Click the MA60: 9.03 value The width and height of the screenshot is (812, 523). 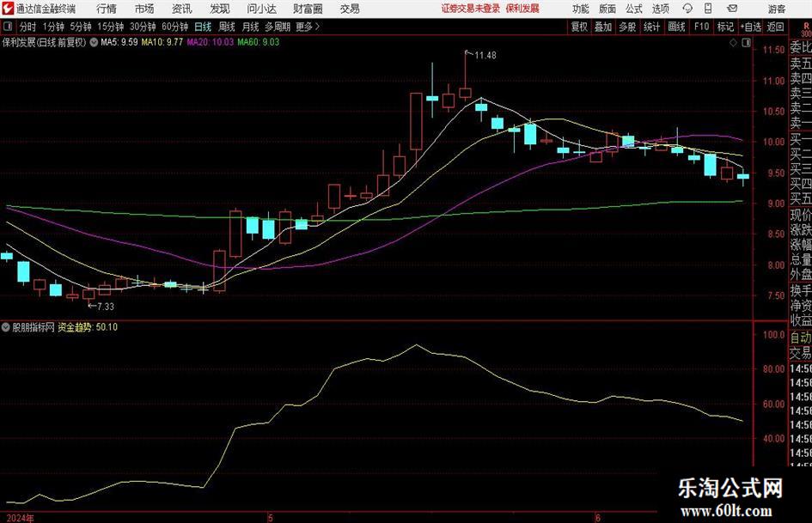pyautogui.click(x=259, y=42)
